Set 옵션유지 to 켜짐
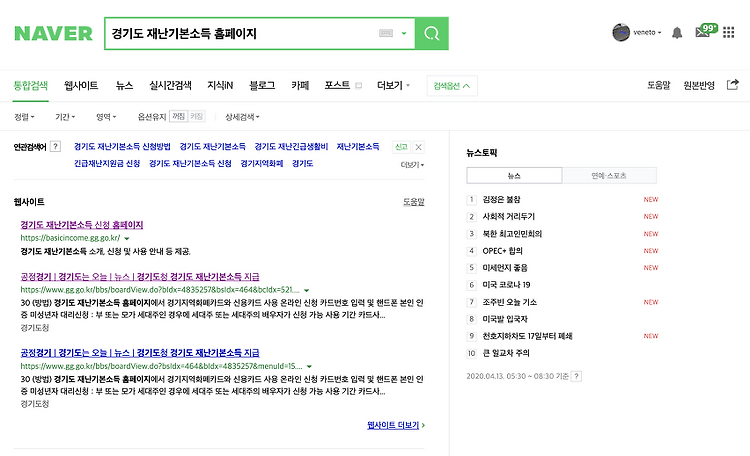Image resolution: width=750 pixels, height=456 pixels. pos(197,116)
